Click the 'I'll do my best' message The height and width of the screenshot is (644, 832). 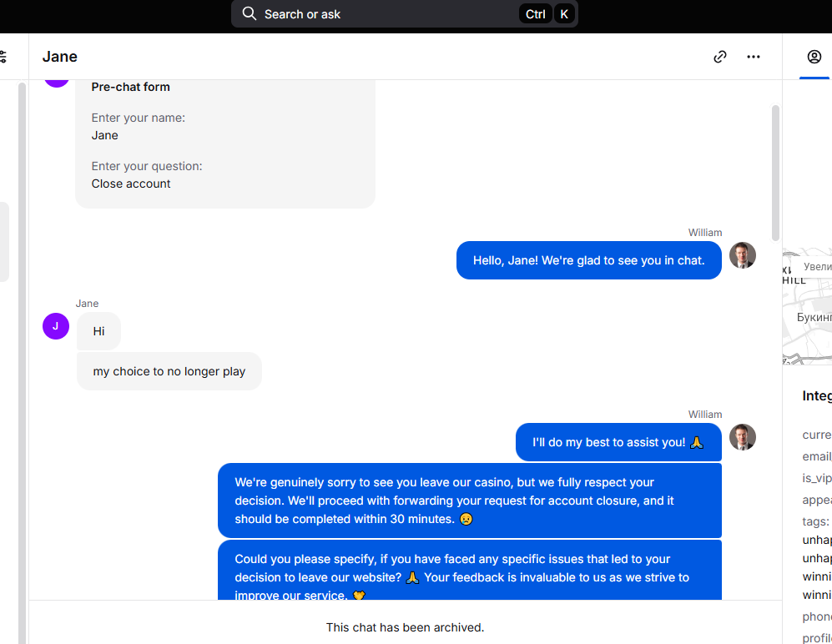pos(618,442)
